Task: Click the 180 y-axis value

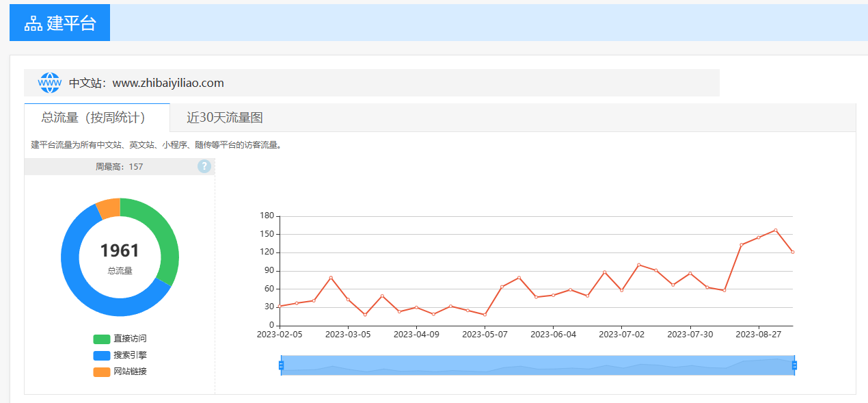Action: [x=267, y=216]
